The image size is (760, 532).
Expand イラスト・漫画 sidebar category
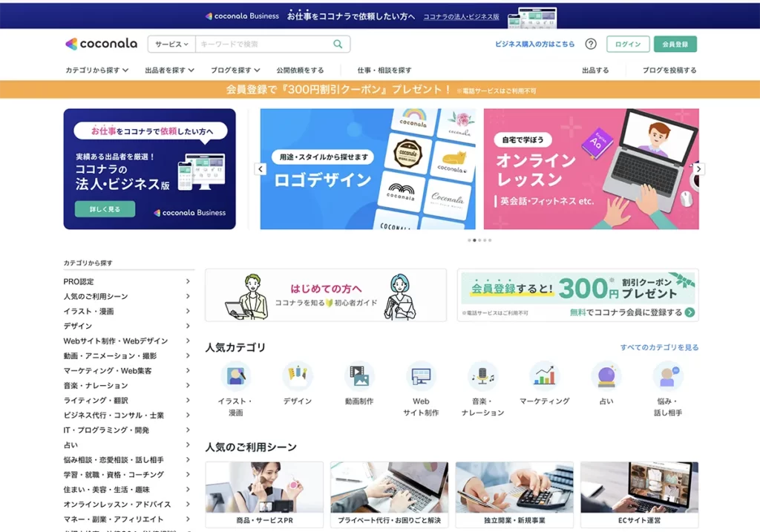(x=127, y=312)
